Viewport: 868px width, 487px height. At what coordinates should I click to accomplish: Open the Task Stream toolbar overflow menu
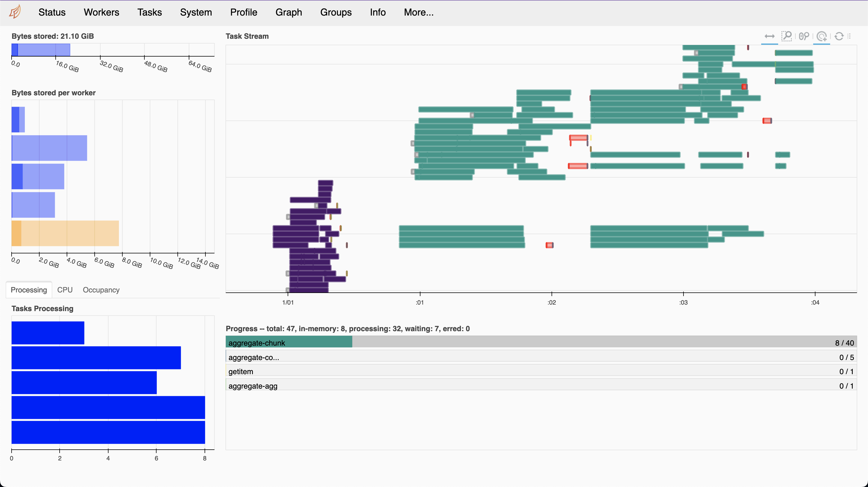tap(850, 36)
